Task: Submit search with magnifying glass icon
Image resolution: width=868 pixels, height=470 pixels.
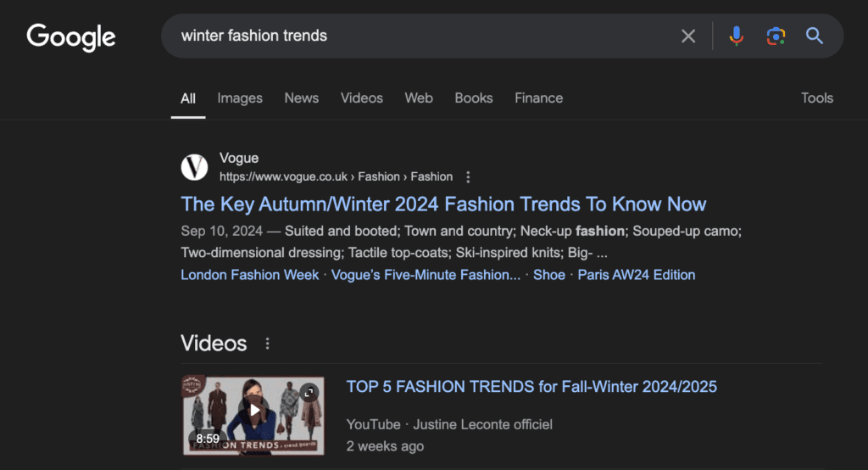Action: [x=815, y=36]
